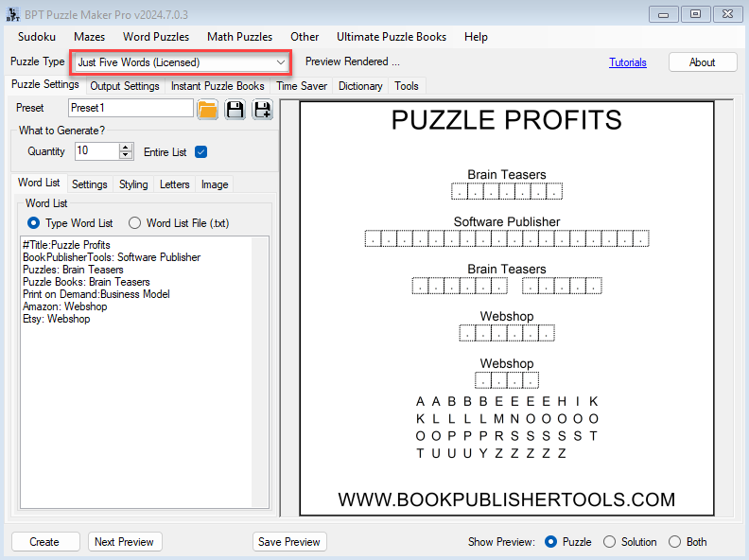The width and height of the screenshot is (749, 560).
Task: Expand the Puzzle Type dropdown
Action: pyautogui.click(x=280, y=62)
